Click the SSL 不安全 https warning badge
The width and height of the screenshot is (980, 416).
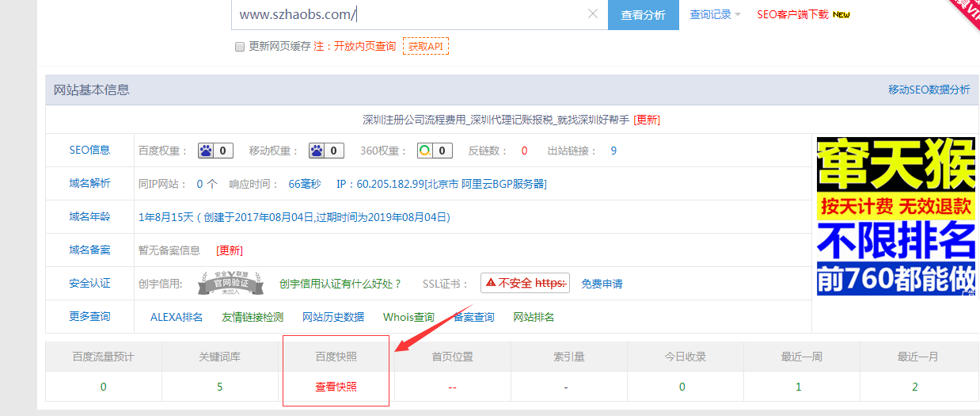click(525, 283)
